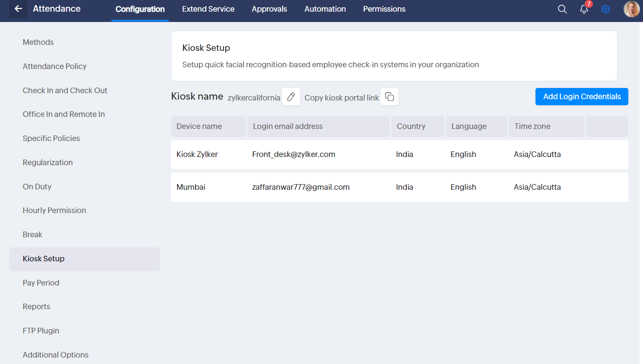The image size is (643, 364).
Task: Click Asia/Calcutta in the Mumbai row
Action: click(x=537, y=187)
